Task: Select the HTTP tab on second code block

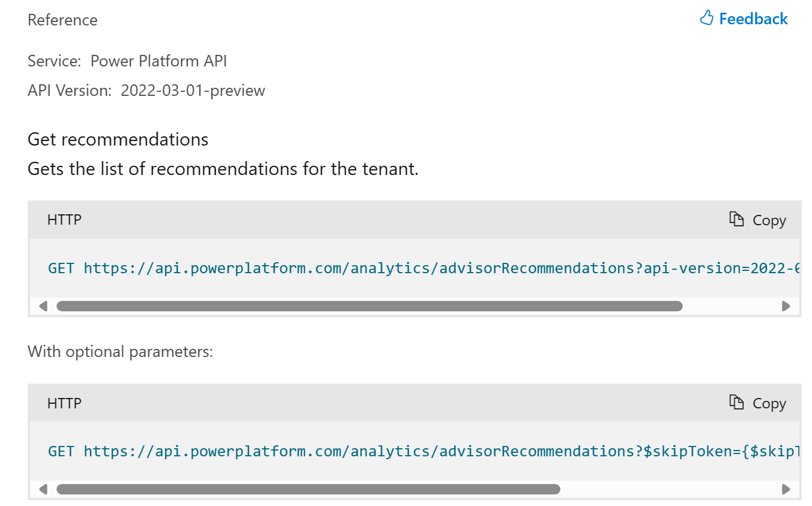Action: [x=63, y=403]
